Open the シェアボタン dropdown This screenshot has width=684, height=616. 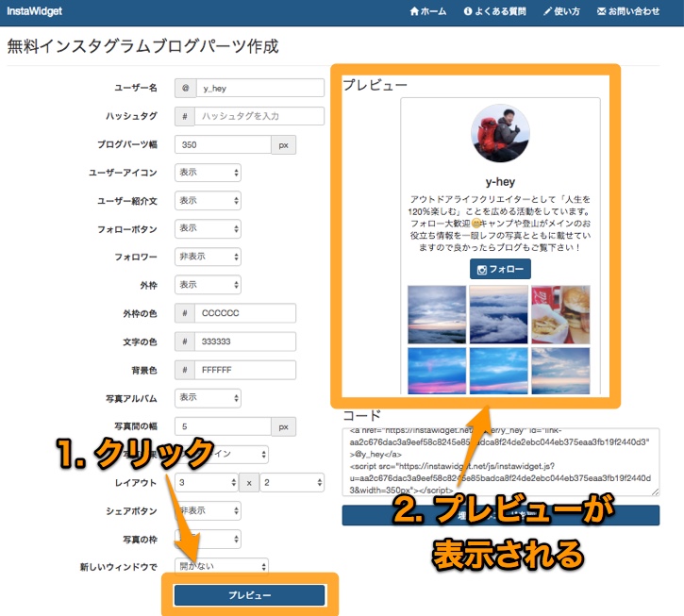click(x=208, y=511)
